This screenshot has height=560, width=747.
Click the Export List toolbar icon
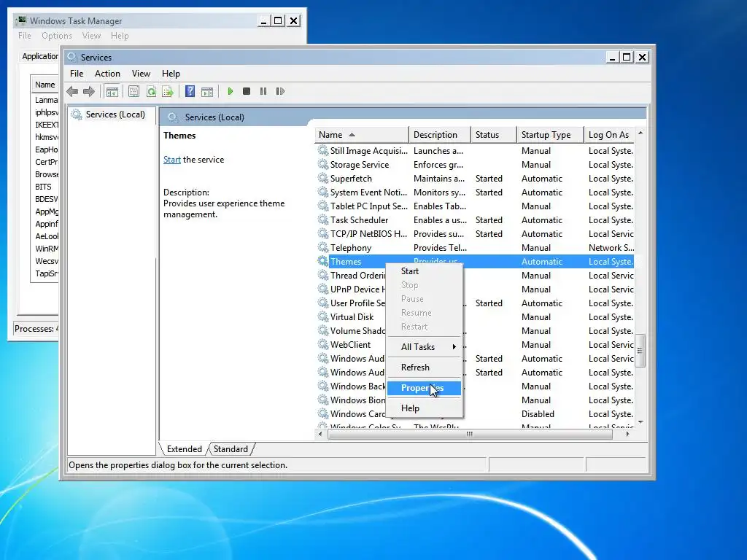click(168, 91)
